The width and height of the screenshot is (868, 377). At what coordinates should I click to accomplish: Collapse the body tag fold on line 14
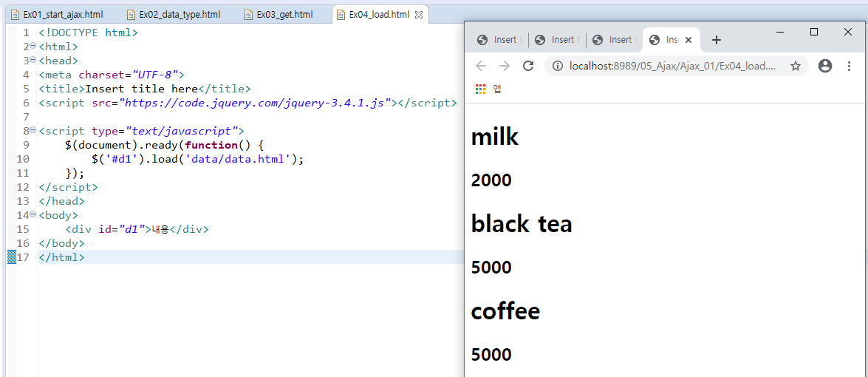click(x=33, y=214)
